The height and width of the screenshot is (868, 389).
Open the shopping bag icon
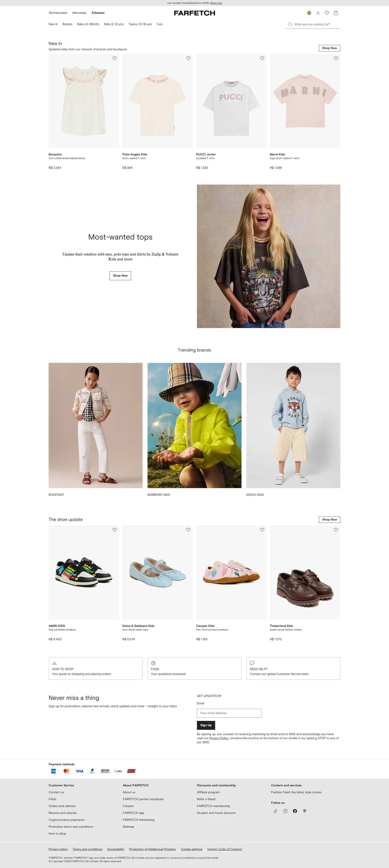[x=336, y=13]
